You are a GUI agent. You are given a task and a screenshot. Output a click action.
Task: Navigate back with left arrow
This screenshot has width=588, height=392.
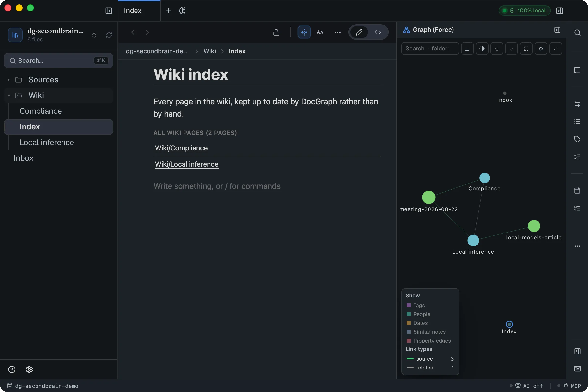[133, 32]
